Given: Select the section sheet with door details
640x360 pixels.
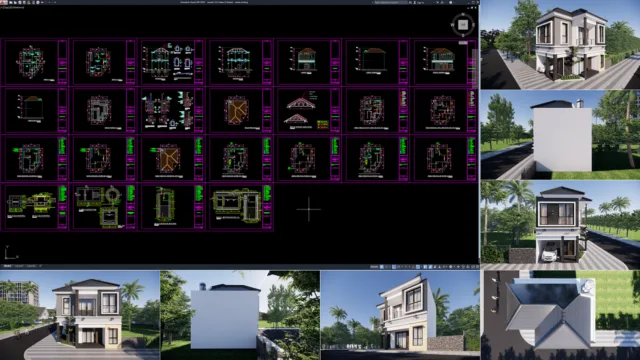Looking at the screenshot, I should [172, 62].
